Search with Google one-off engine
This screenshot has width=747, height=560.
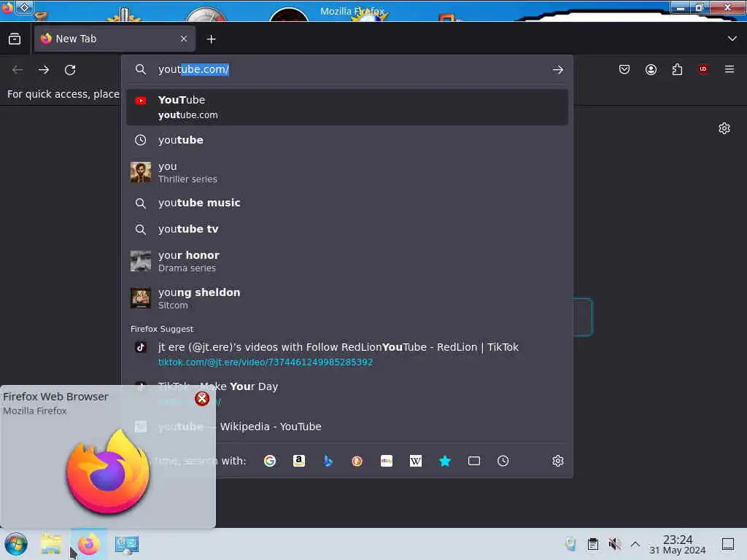click(270, 461)
